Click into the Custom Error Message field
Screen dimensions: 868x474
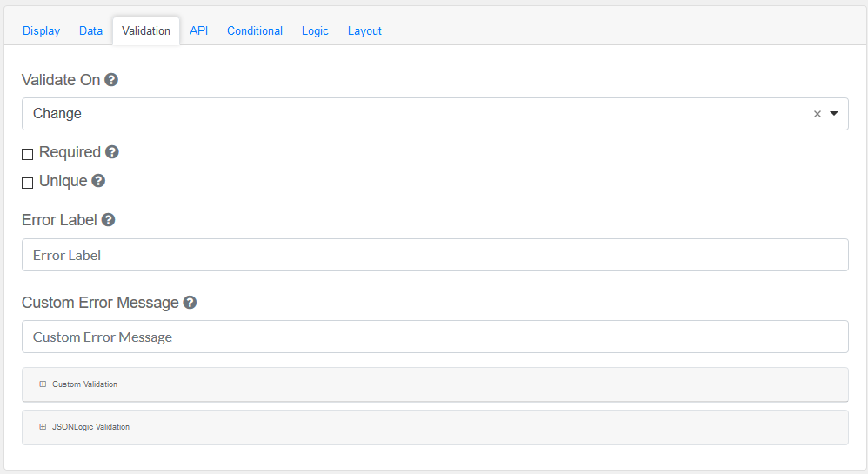435,337
